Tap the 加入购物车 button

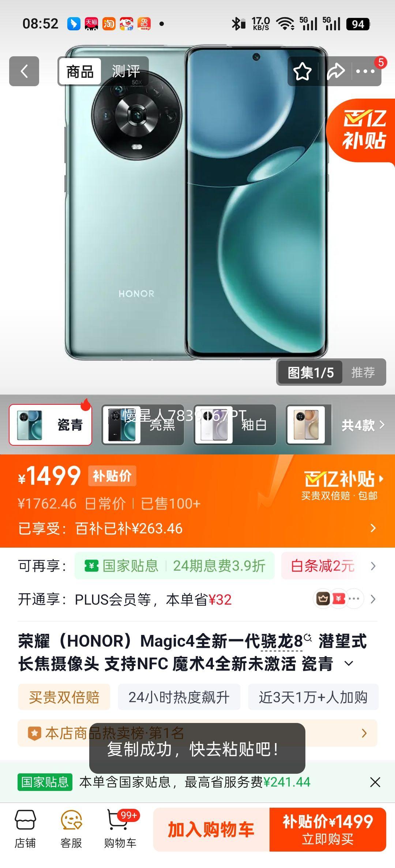[x=211, y=829]
